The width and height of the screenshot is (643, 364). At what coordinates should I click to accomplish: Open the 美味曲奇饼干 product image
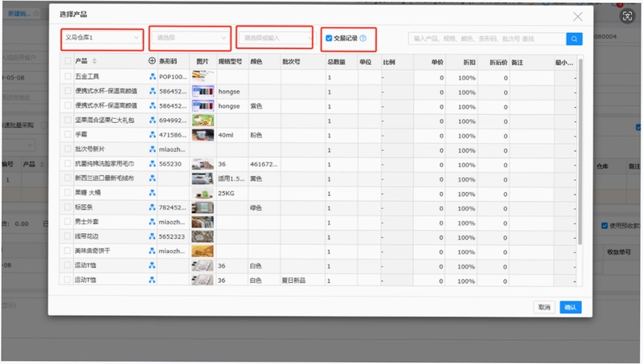coord(203,251)
